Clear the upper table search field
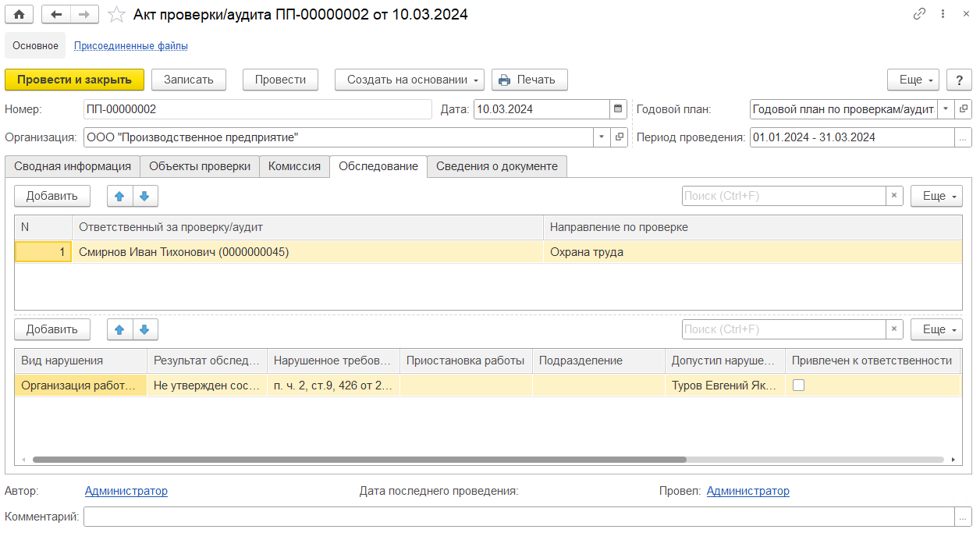The image size is (980, 533). point(894,196)
